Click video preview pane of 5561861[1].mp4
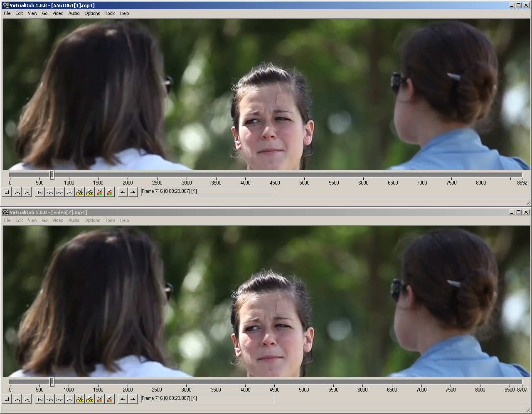This screenshot has width=532, height=414. coord(266,94)
